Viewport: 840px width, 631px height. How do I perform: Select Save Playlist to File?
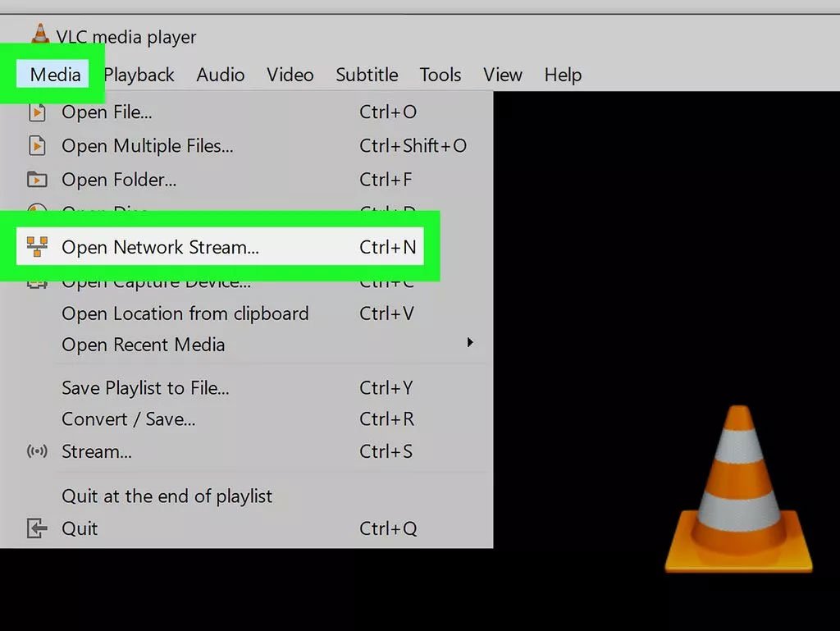point(145,388)
